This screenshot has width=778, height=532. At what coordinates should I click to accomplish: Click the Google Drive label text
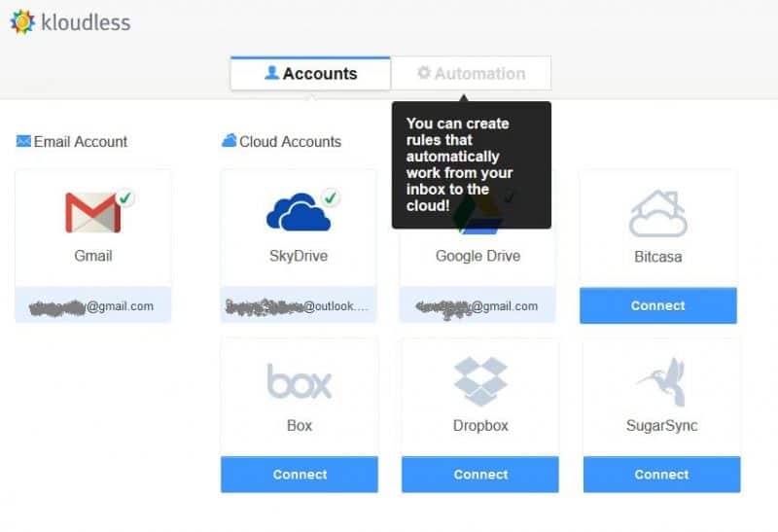coord(477,256)
